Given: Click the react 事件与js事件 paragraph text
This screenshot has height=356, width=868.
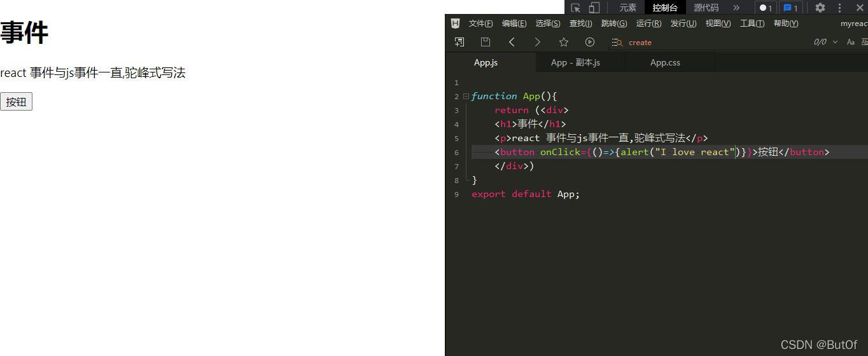Looking at the screenshot, I should tap(93, 73).
